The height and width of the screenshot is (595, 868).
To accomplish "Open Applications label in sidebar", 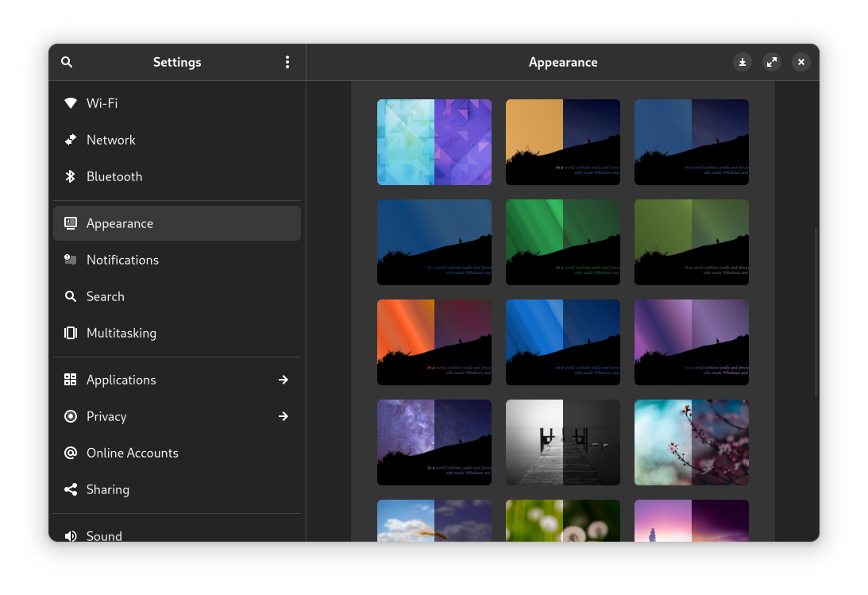I will tap(122, 380).
